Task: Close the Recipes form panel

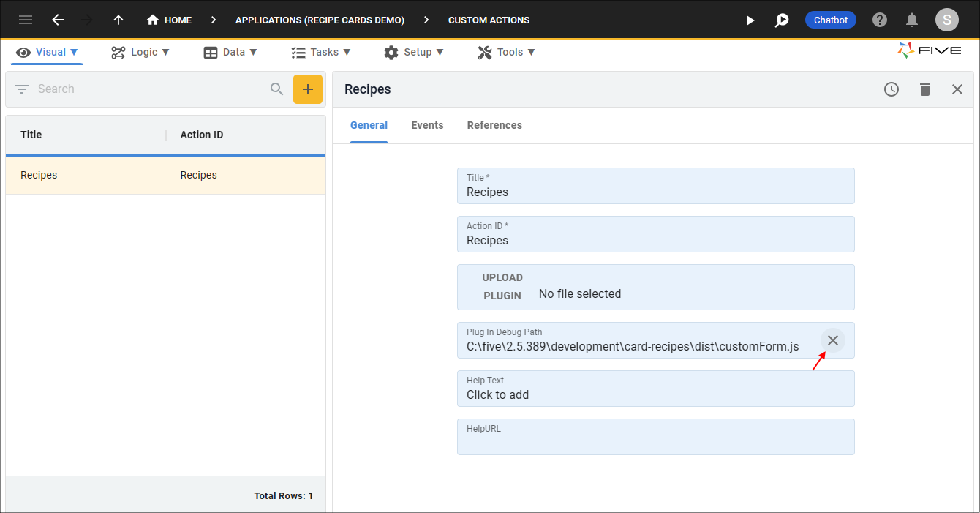Action: coord(957,89)
